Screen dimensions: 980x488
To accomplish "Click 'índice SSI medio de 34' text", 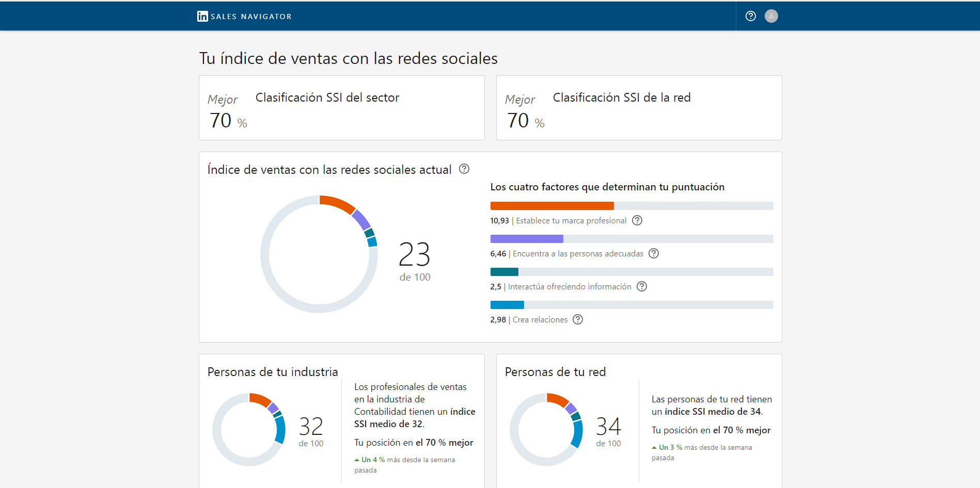I will [x=713, y=412].
